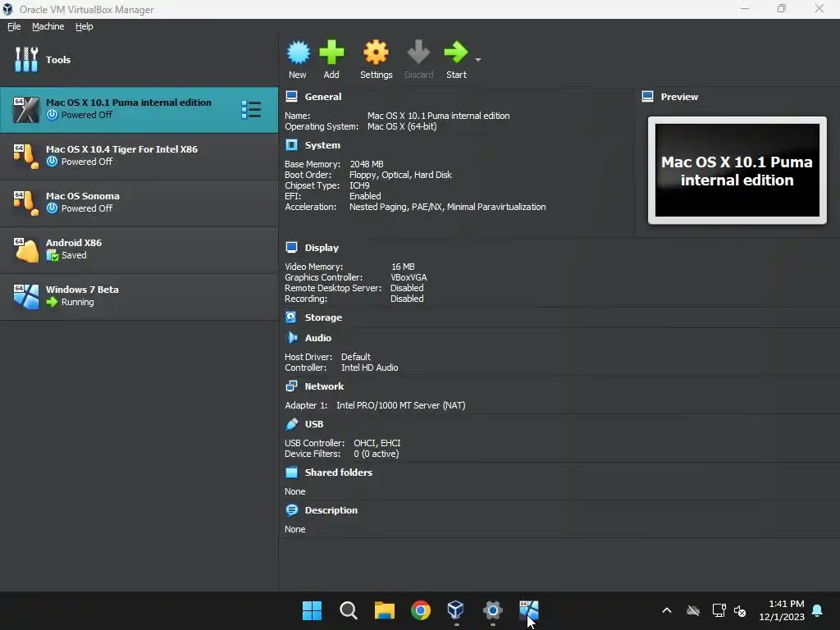Click the General section monitor icon

coord(291,97)
